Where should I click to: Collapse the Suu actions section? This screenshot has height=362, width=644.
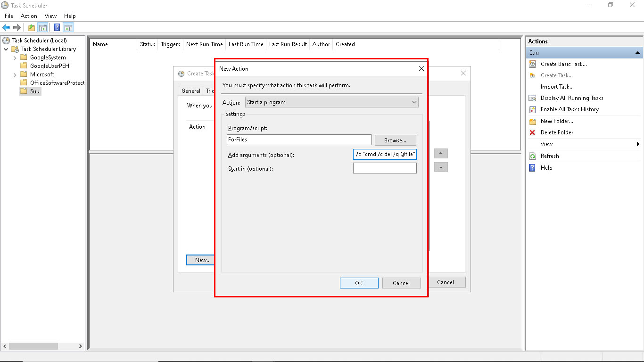tap(638, 52)
